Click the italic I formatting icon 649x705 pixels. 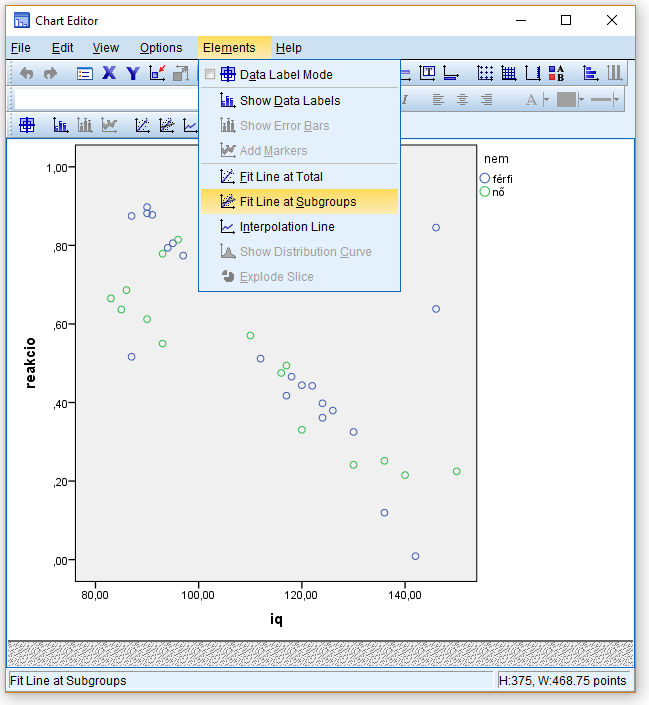tap(405, 99)
